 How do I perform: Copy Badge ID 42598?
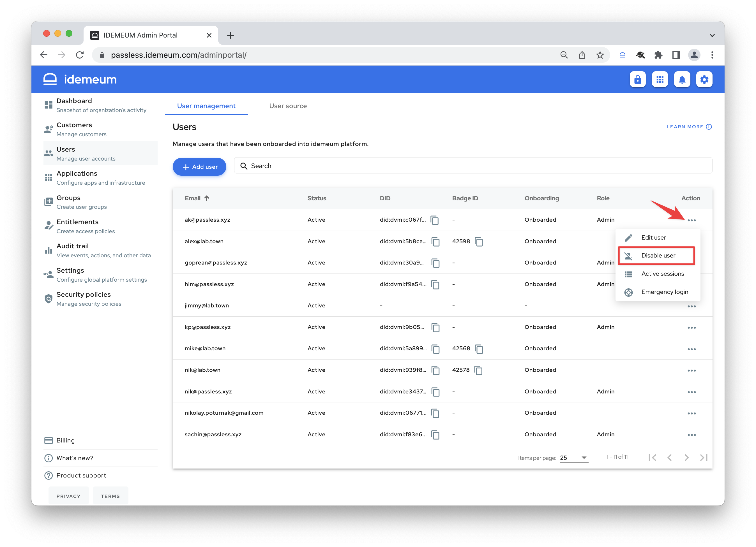(479, 242)
